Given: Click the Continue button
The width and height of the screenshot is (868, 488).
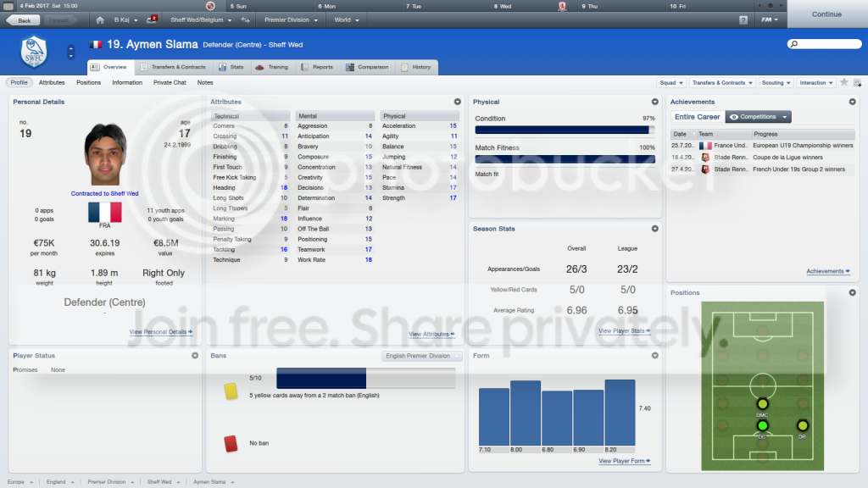Looking at the screenshot, I should pos(827,14).
